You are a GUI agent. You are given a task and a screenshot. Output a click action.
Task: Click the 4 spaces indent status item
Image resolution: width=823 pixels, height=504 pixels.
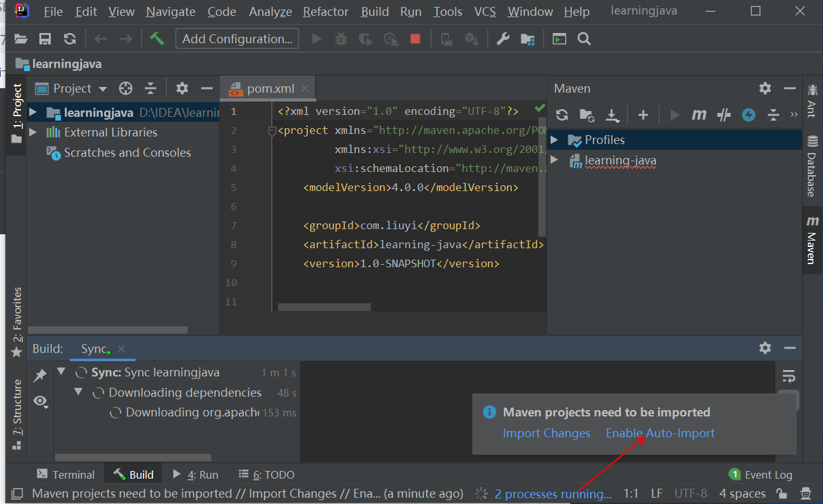tap(742, 493)
